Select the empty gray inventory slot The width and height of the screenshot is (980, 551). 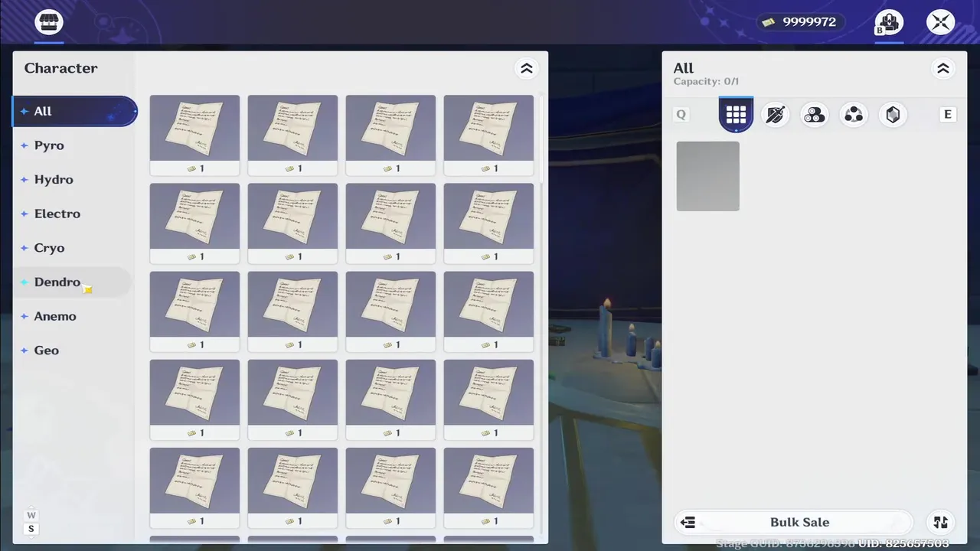(708, 176)
